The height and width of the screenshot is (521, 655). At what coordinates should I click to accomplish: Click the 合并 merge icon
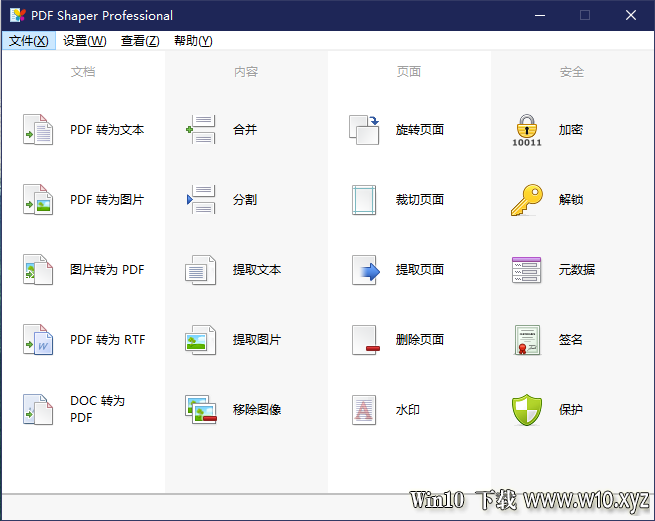point(201,130)
